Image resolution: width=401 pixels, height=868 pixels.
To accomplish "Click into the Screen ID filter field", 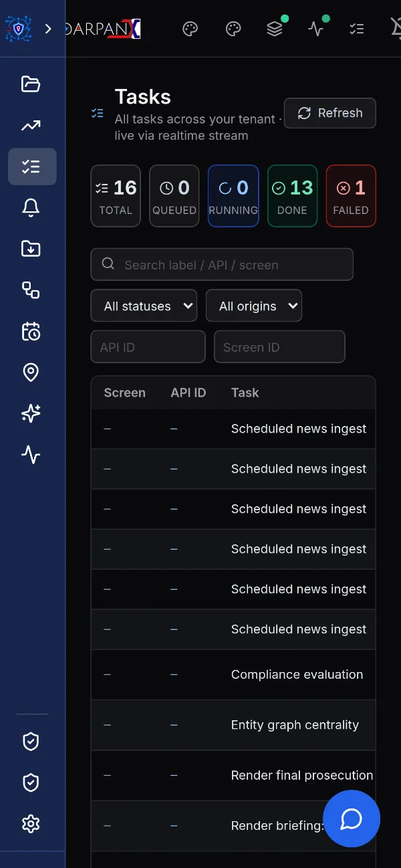I will click(x=279, y=347).
